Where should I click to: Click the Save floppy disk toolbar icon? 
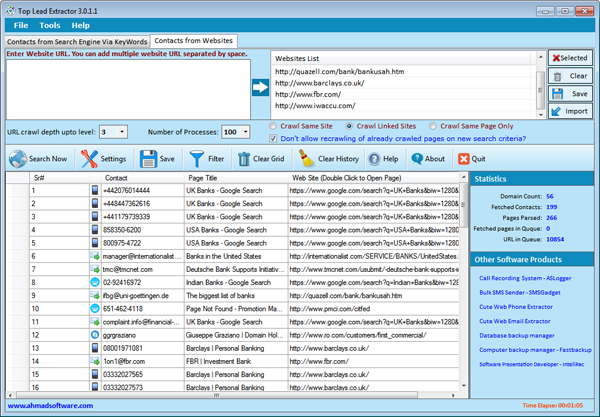tap(149, 158)
